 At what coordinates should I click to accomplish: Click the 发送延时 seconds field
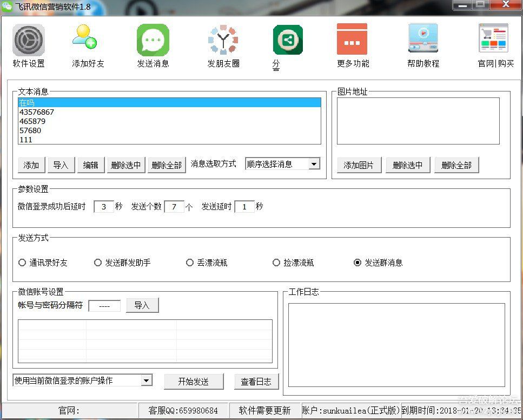[x=244, y=207]
